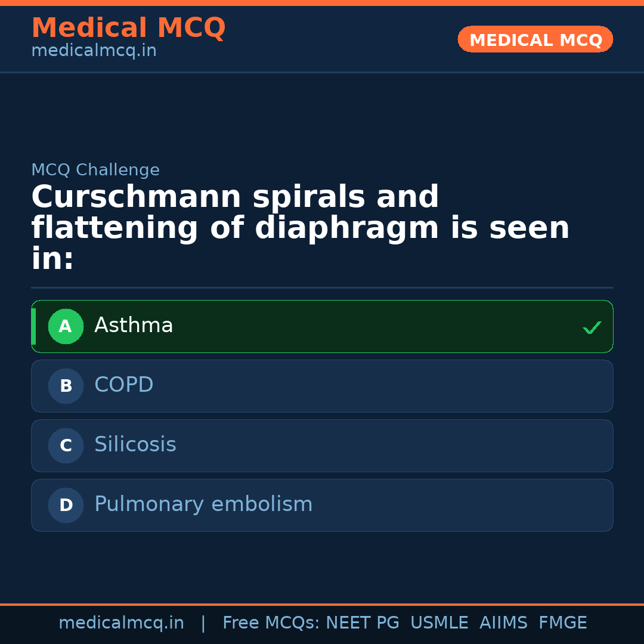This screenshot has width=644, height=644.
Task: Open the medicalmcq.in link in the footer
Action: point(121,623)
